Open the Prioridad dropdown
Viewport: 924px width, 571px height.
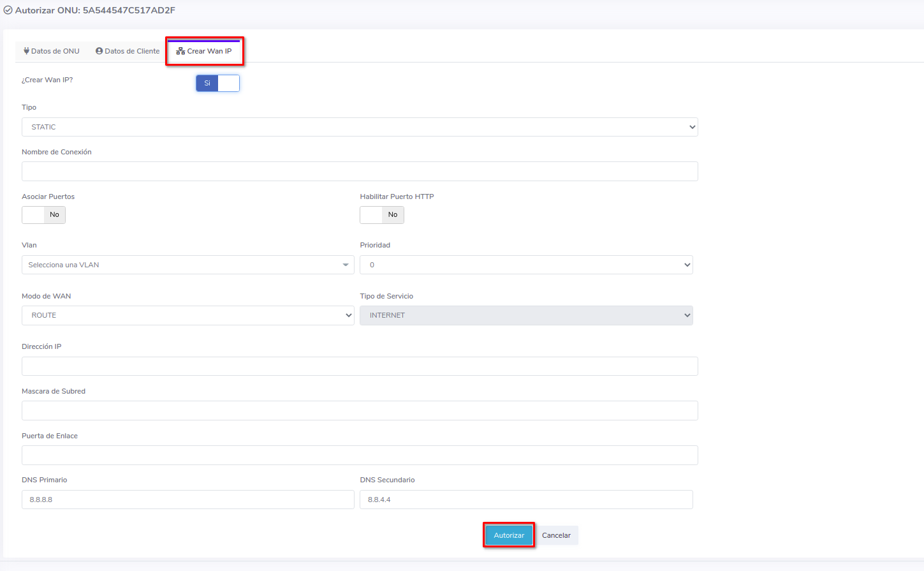click(525, 265)
